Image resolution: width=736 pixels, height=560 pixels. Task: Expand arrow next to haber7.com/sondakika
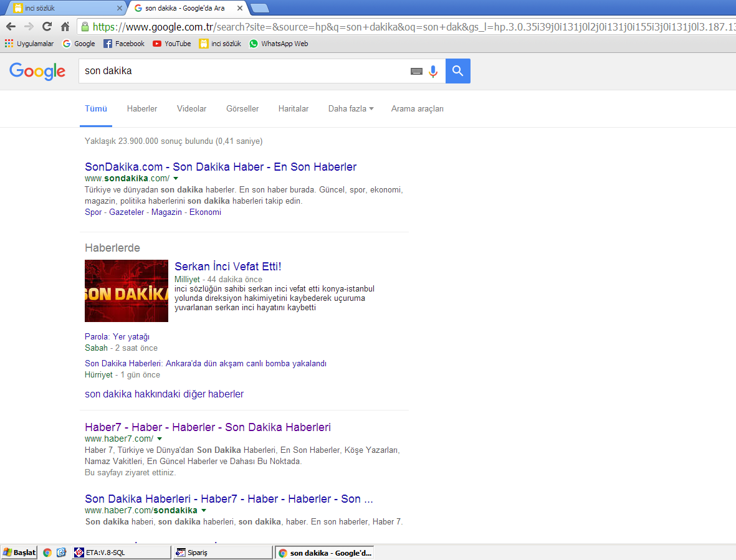click(204, 510)
